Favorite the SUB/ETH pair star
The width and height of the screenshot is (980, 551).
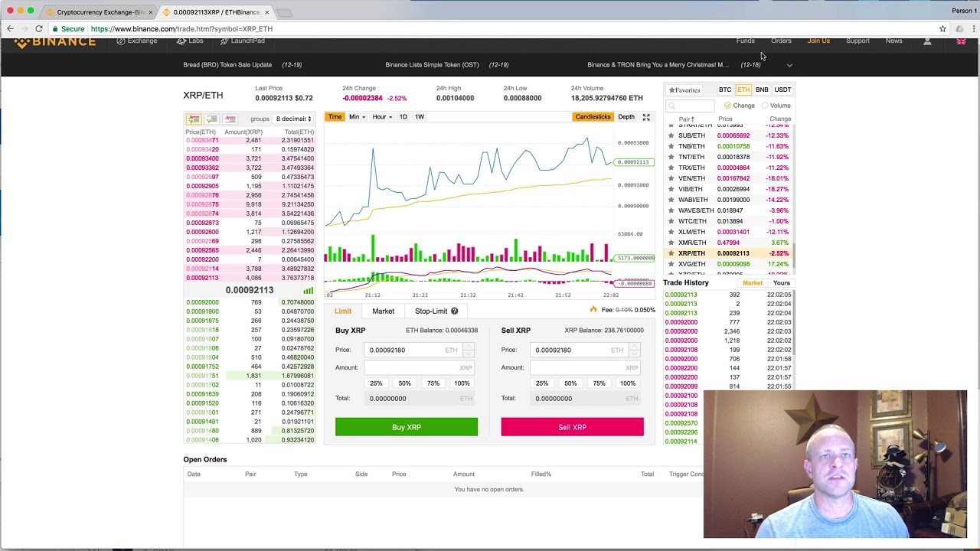pyautogui.click(x=671, y=135)
